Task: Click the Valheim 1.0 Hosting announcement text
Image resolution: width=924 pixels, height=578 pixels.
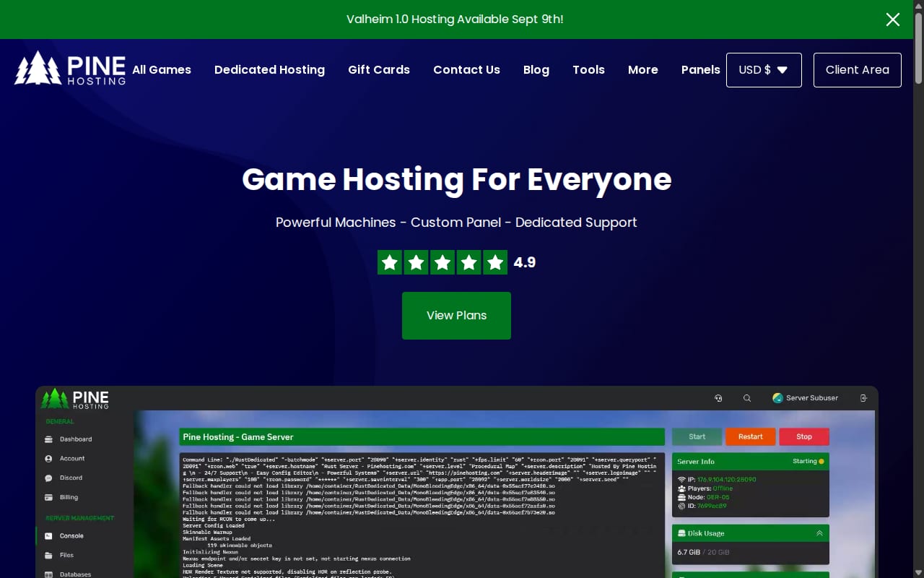Action: 455,20
